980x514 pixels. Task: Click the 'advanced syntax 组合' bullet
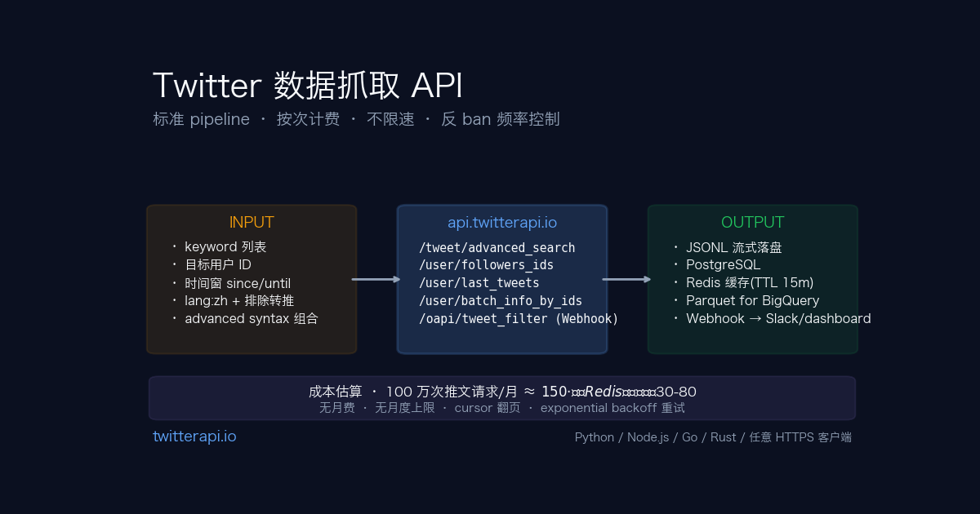(245, 319)
